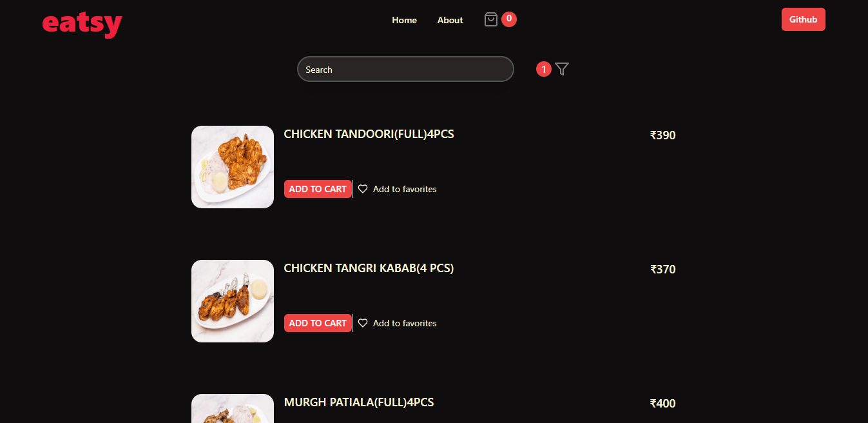Click the cart count badge showing 0

(x=509, y=19)
